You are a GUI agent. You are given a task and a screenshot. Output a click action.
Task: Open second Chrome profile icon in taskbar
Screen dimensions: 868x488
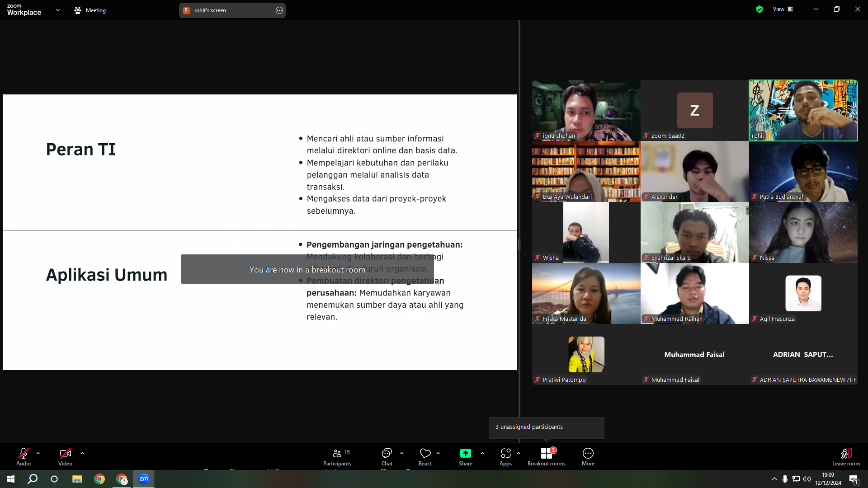[122, 479]
